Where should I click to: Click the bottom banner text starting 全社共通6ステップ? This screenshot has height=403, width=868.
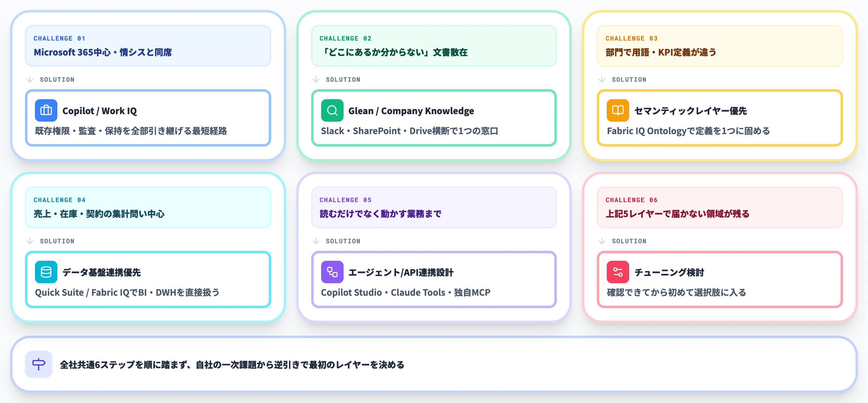click(x=232, y=365)
